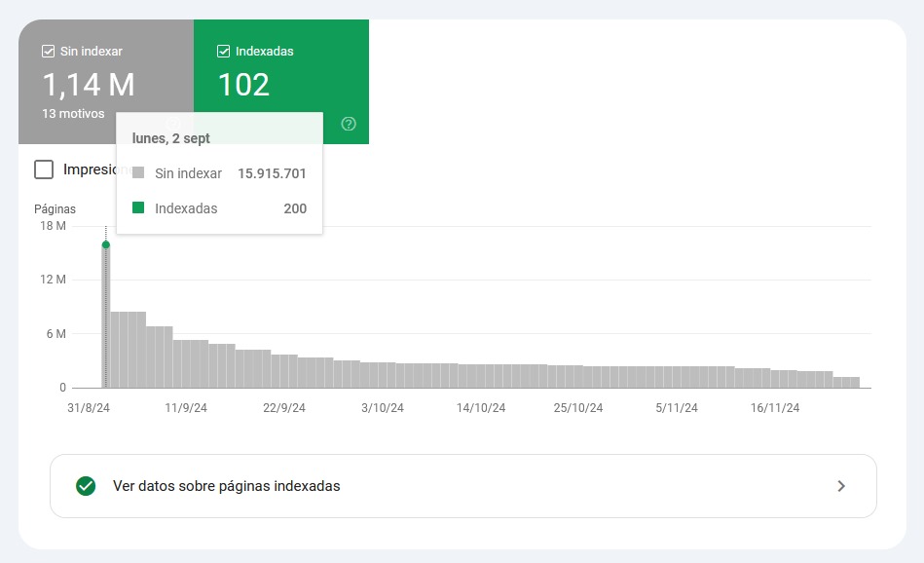Click the 15.915.701 value in tooltip
Viewport: 924px width, 563px height.
273,173
